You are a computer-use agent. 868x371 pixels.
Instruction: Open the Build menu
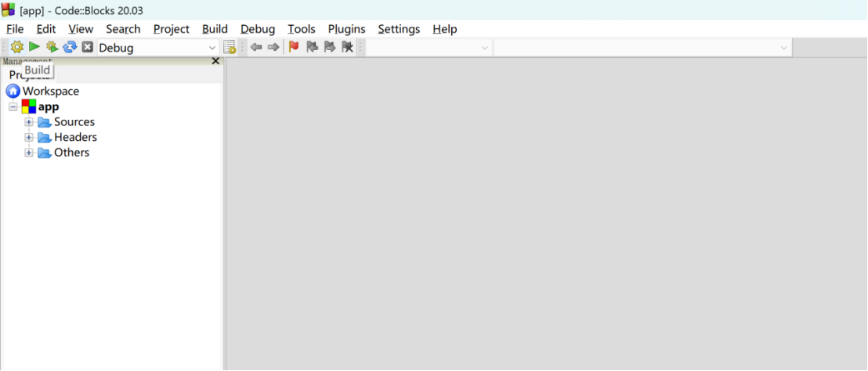(215, 29)
